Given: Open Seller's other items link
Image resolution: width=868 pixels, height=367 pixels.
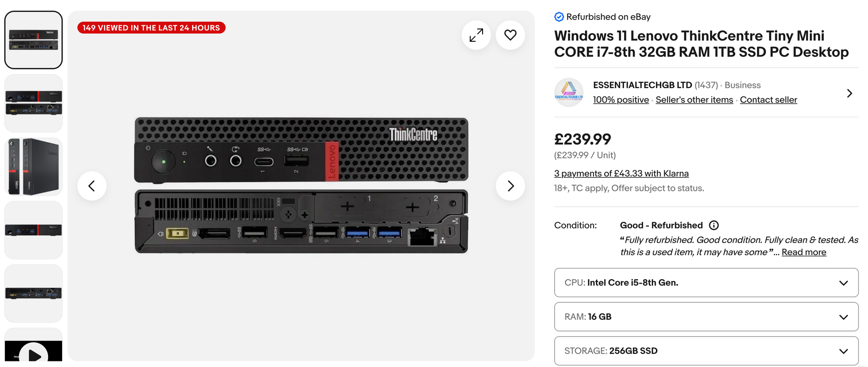Looking at the screenshot, I should point(694,100).
